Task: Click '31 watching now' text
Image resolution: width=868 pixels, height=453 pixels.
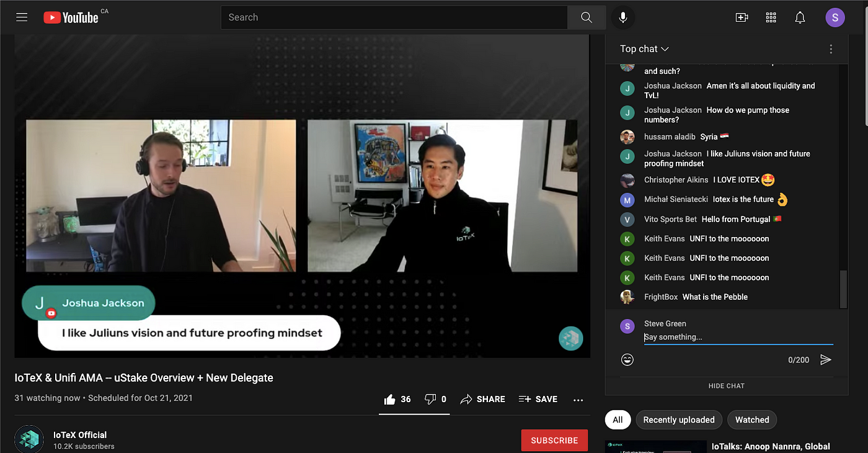Action: click(48, 398)
